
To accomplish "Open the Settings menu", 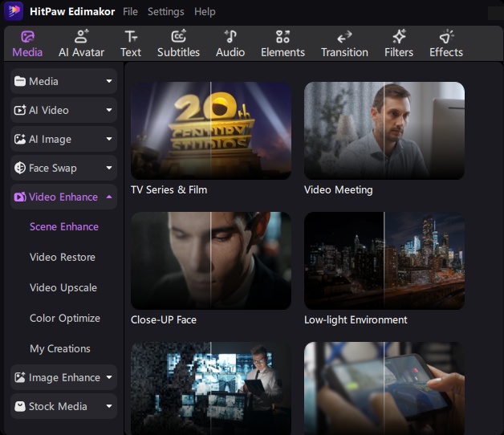I will tap(166, 12).
